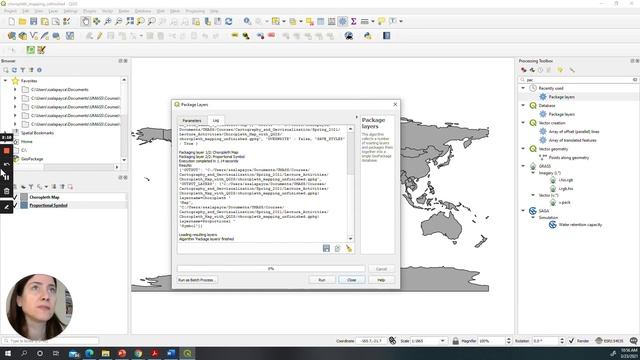Toggle the Render checkbox in status bar

[x=571, y=340]
